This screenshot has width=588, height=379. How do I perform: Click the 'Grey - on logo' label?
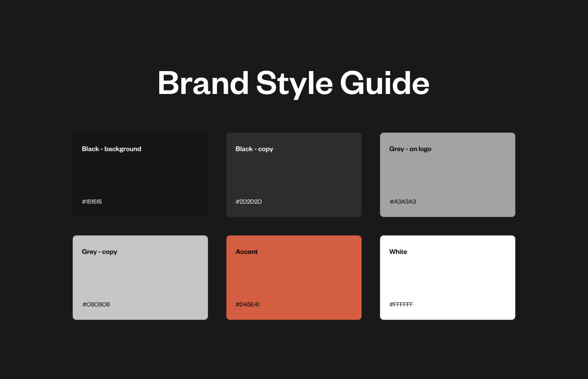tap(410, 149)
